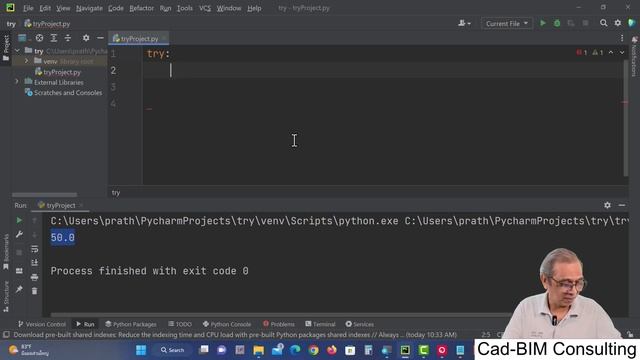This screenshot has height=360, width=640.
Task: Open run configuration wrench icon in Run panel
Action: [19, 234]
